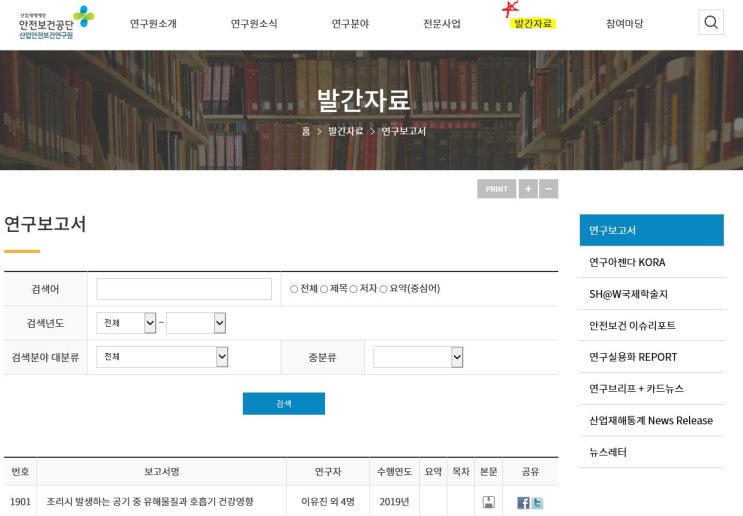The width and height of the screenshot is (743, 516).
Task: Click the blue 검색 button
Action: click(284, 404)
